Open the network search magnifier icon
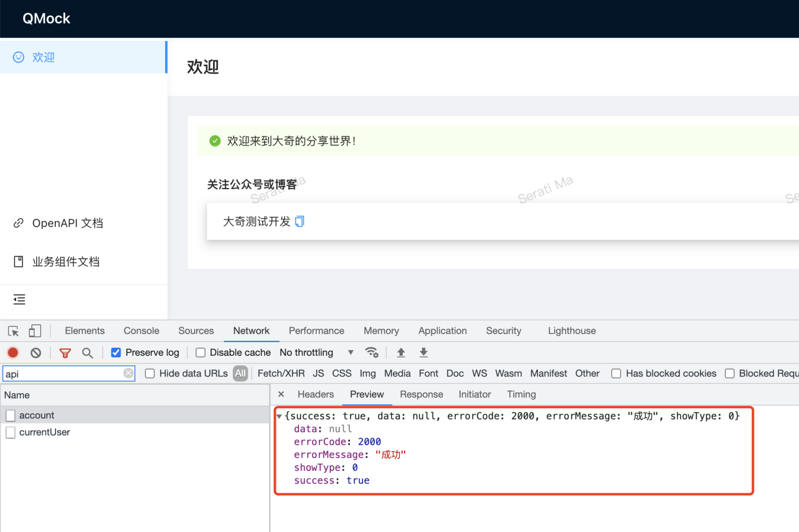This screenshot has width=799, height=532. coord(87,353)
